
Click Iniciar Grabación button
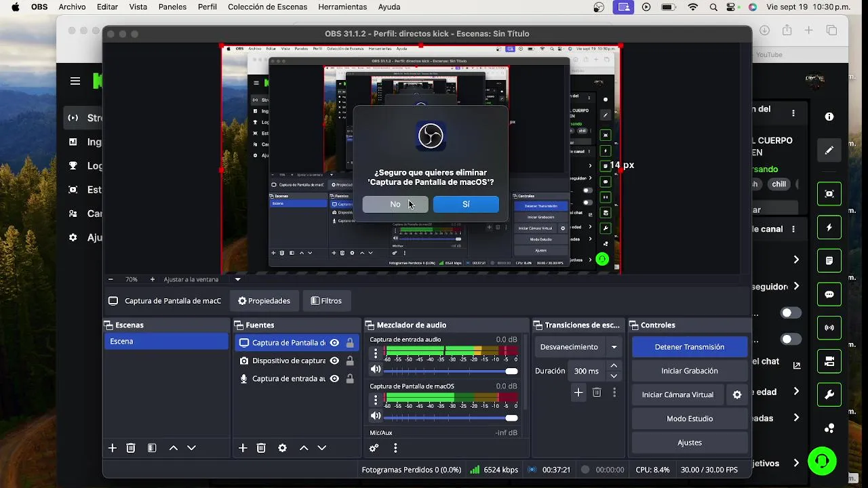point(690,371)
